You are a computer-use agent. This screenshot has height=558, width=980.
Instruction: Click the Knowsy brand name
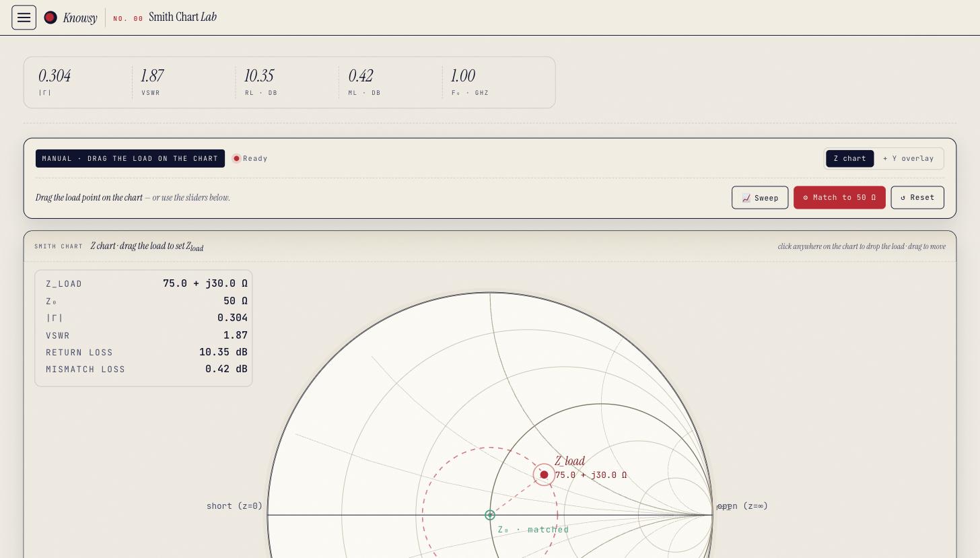point(80,18)
